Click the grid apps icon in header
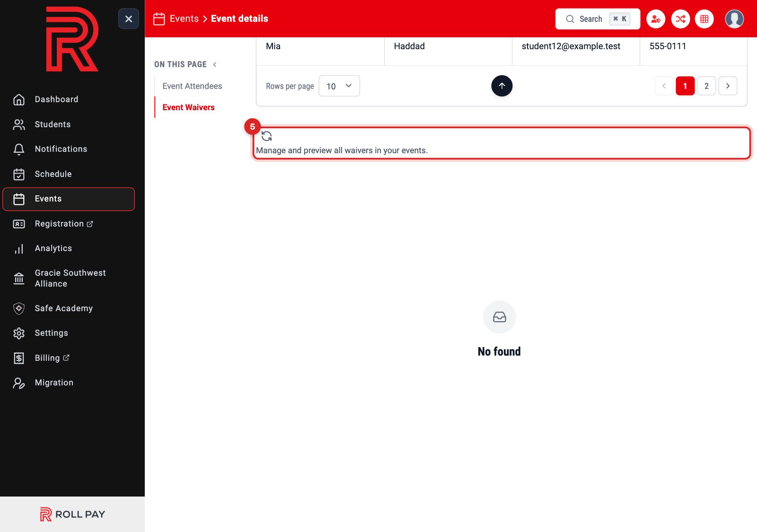 click(x=704, y=19)
